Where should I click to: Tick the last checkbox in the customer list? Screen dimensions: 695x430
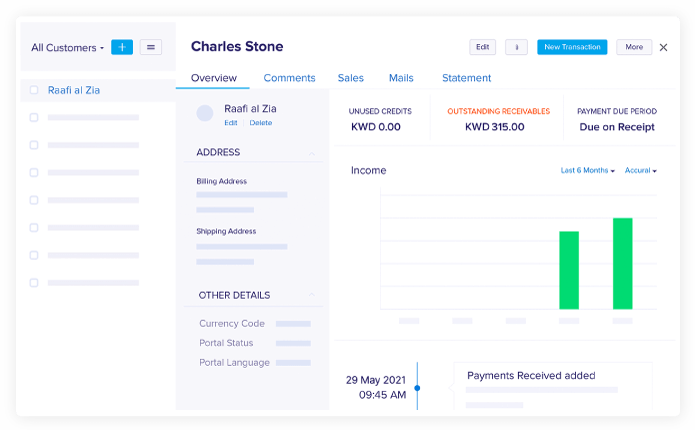(34, 283)
